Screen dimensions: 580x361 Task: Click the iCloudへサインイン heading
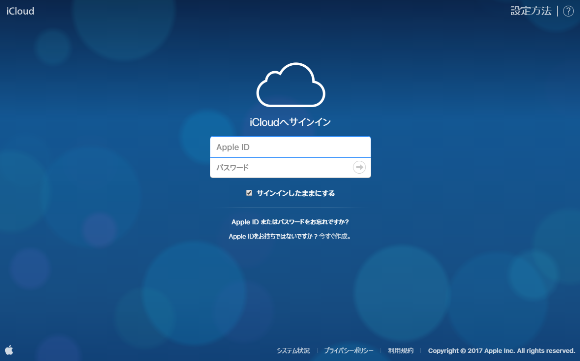pos(290,122)
